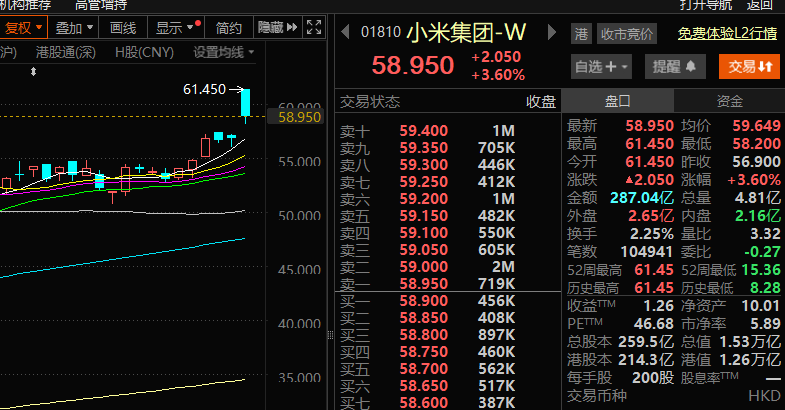Open 高管增持 tab at top
This screenshot has width=785, height=410.
101,6
